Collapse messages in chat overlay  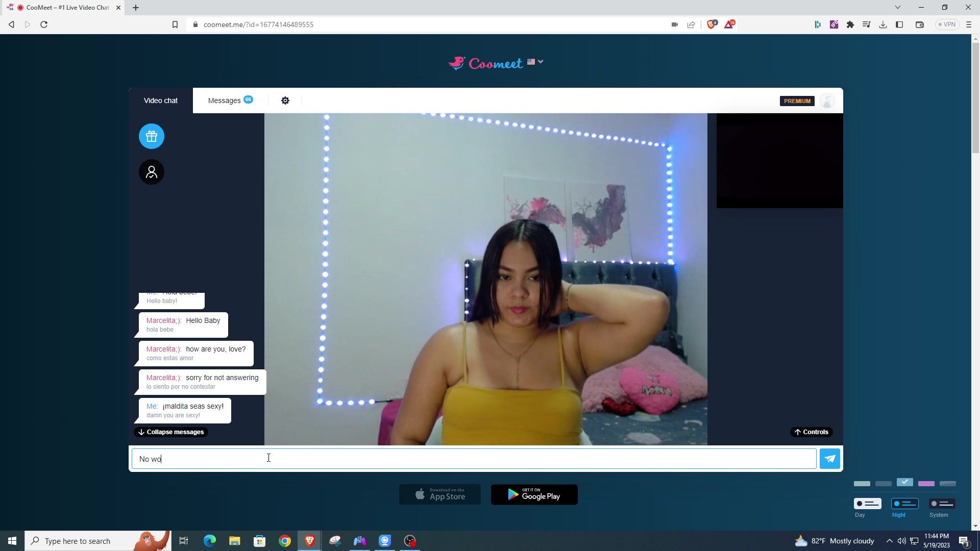171,432
